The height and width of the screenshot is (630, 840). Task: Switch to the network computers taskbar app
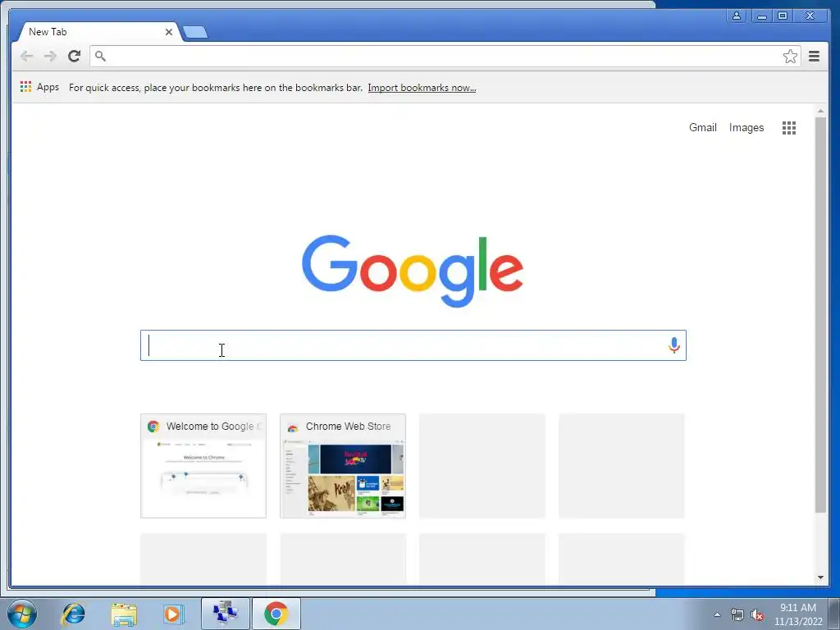pos(225,614)
